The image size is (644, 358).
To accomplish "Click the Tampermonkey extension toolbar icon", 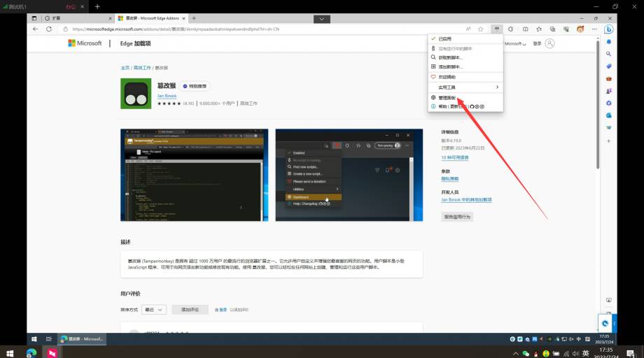I will click(x=496, y=29).
